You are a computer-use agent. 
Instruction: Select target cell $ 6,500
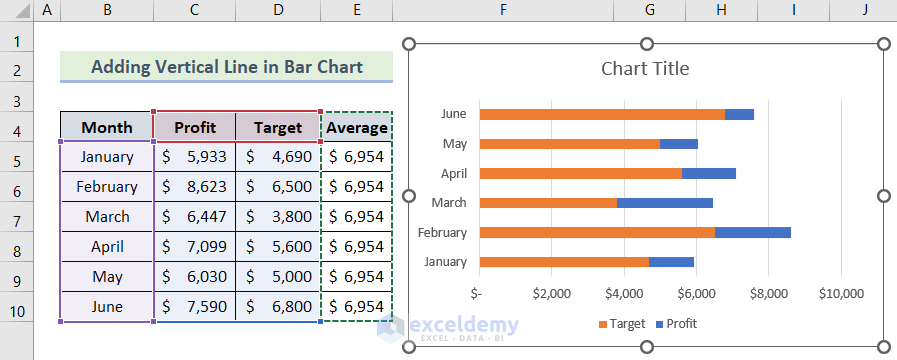(278, 186)
